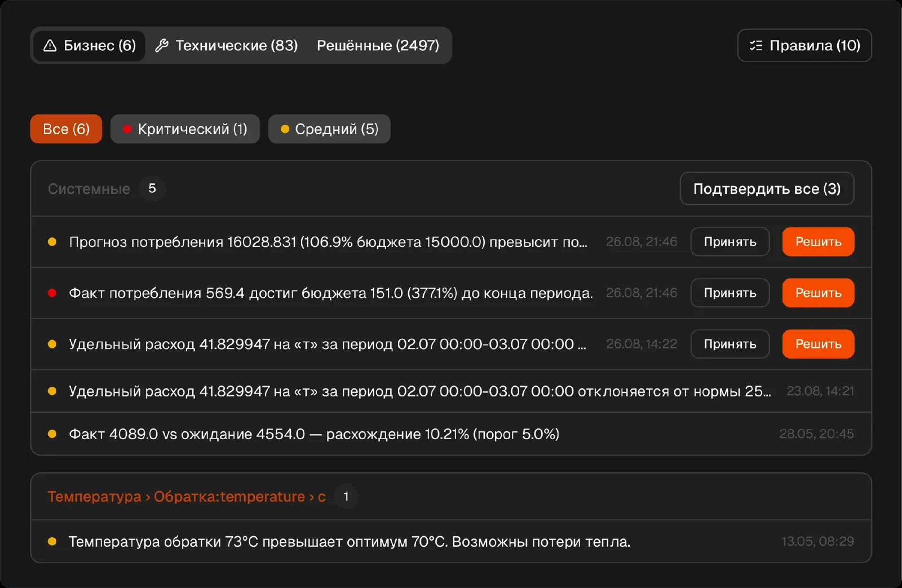Filter by Средний (5) severity
Image resolution: width=902 pixels, height=588 pixels.
tap(329, 129)
